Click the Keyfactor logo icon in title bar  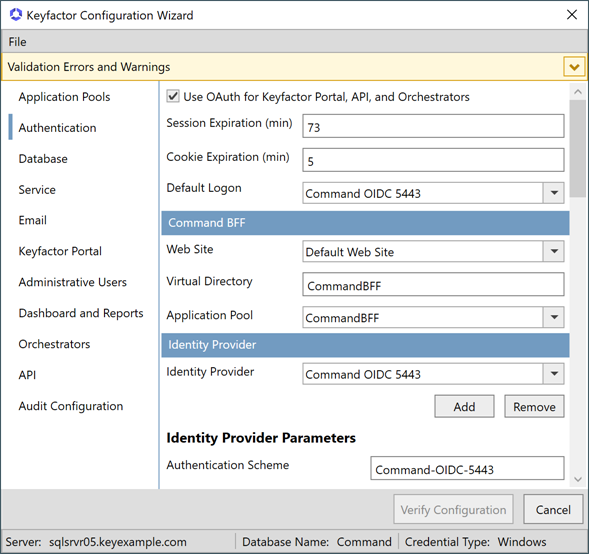coord(16,15)
